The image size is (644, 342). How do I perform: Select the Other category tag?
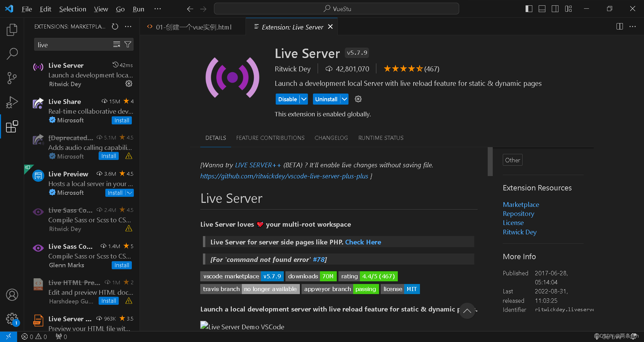click(x=513, y=160)
